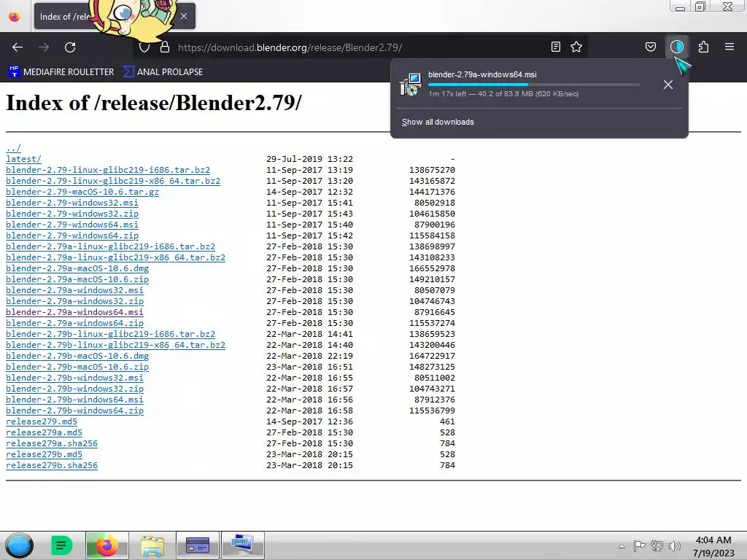Viewport: 747px width, 560px height.
Task: Open the release279b.md5 checksum file
Action: [44, 455]
